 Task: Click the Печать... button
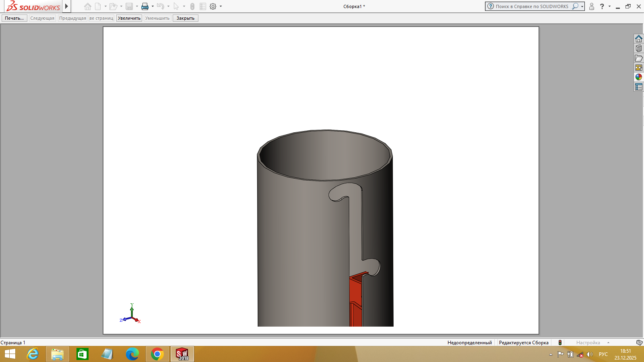coord(14,18)
